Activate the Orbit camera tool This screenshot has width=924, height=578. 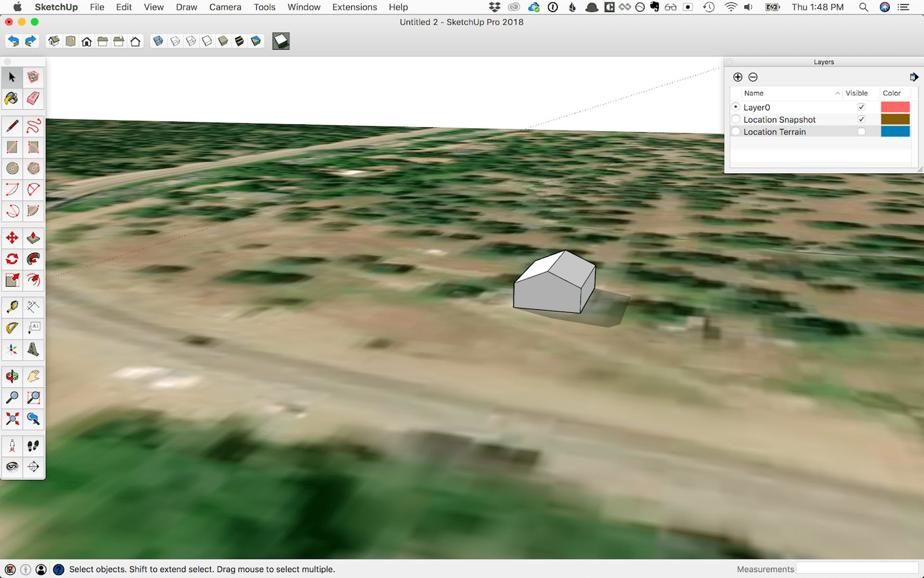(x=12, y=376)
